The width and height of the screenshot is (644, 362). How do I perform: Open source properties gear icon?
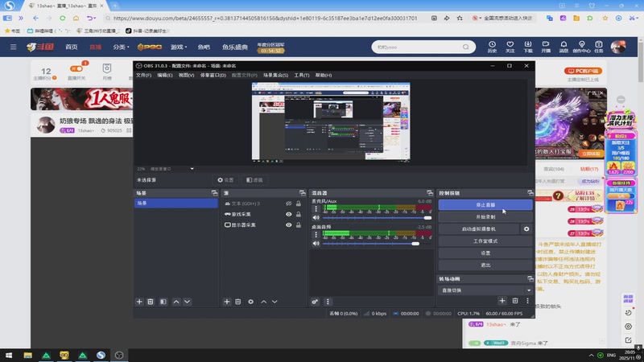pos(250,302)
